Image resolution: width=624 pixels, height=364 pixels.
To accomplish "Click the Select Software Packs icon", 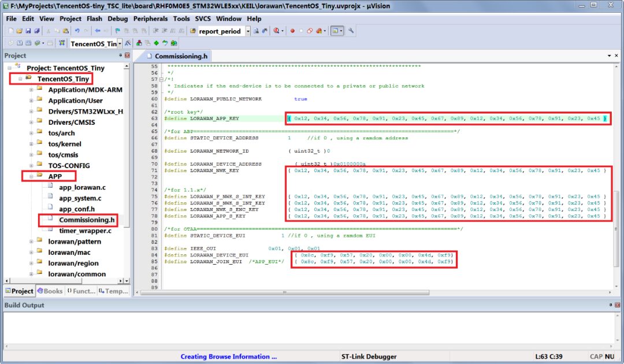I will [x=165, y=43].
